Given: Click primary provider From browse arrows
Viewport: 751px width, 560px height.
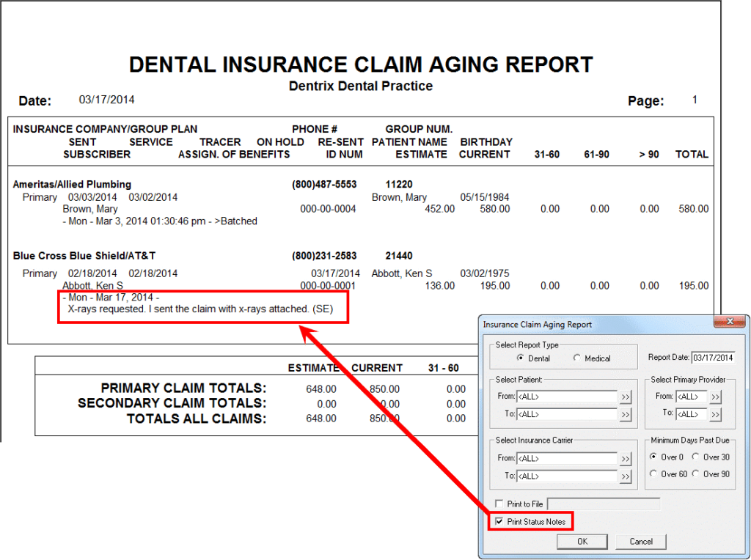Looking at the screenshot, I should pyautogui.click(x=715, y=397).
